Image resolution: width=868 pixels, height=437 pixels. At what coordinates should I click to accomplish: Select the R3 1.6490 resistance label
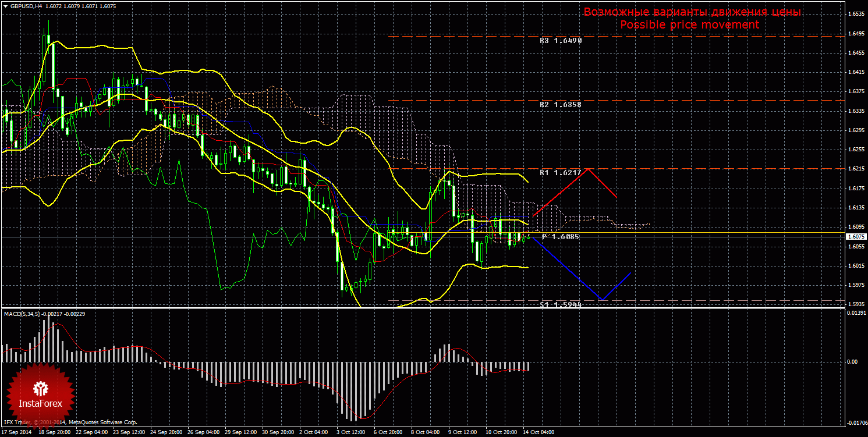pyautogui.click(x=561, y=41)
